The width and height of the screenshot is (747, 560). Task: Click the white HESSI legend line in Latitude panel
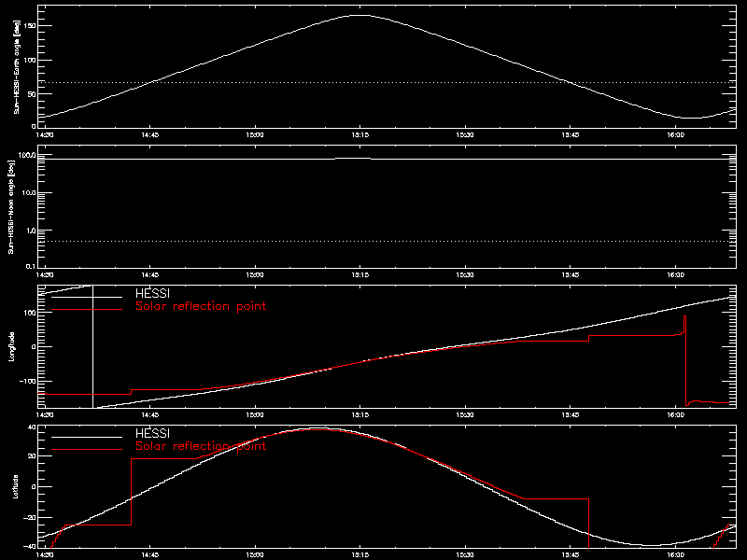(87, 437)
